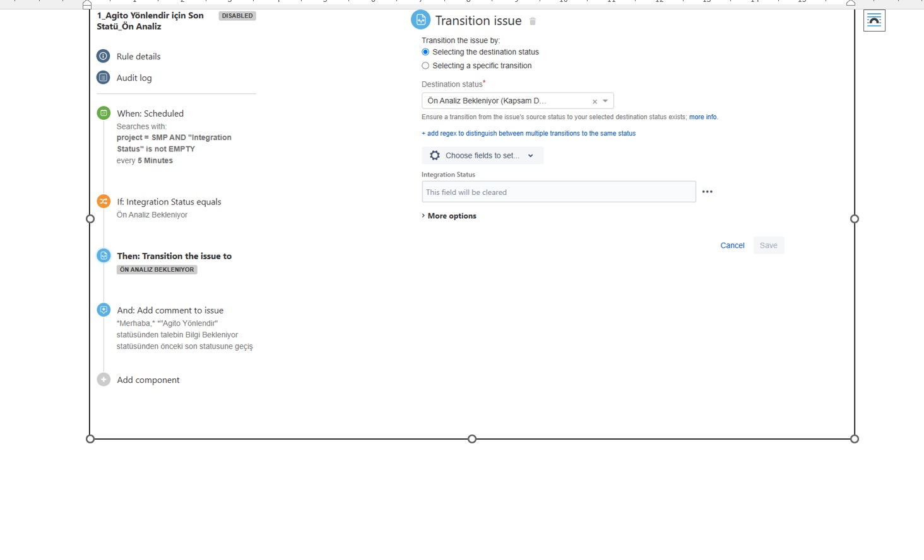Click the Add component plus icon
The height and width of the screenshot is (560, 924).
coord(104,380)
